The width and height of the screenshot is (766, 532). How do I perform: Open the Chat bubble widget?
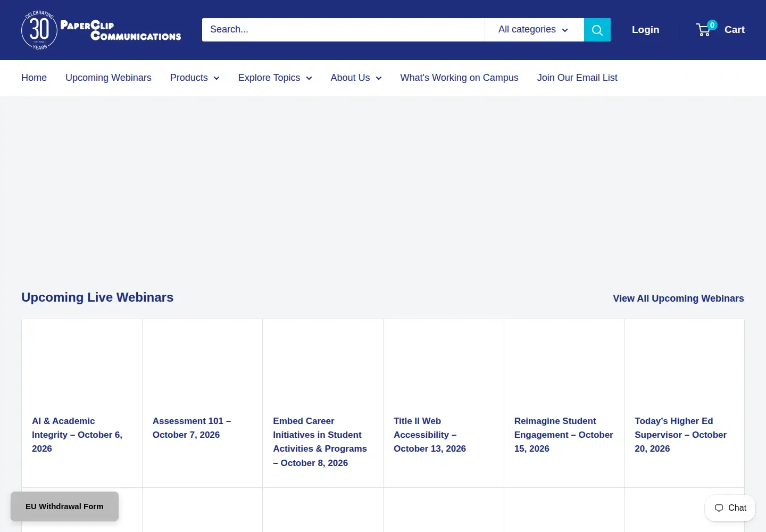tap(730, 508)
